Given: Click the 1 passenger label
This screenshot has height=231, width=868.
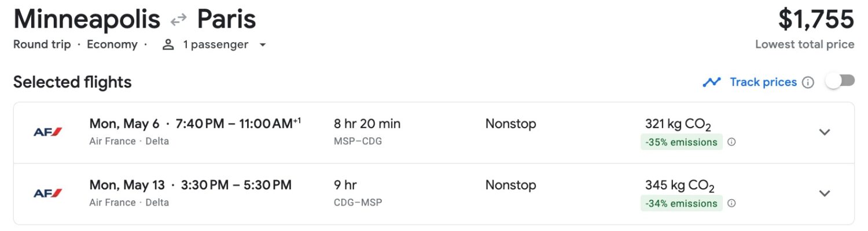Looking at the screenshot, I should pyautogui.click(x=216, y=44).
